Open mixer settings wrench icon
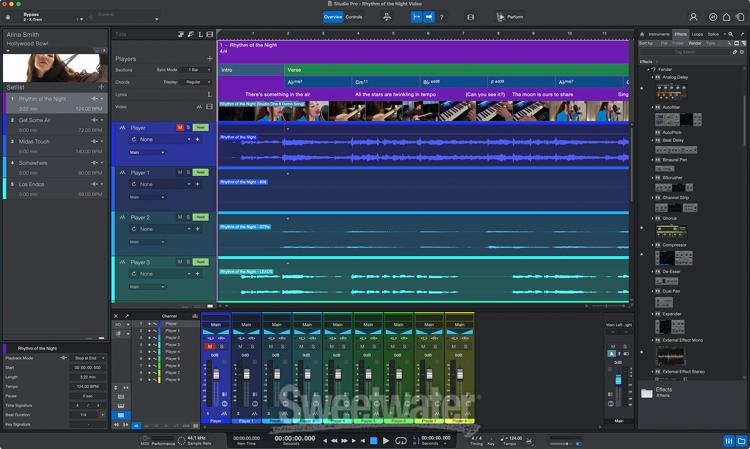The image size is (750, 449). [x=127, y=316]
